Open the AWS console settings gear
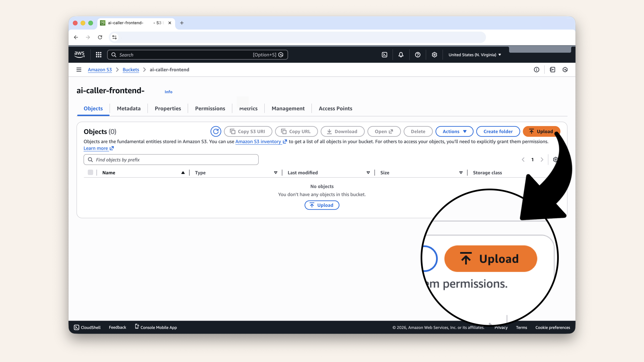This screenshot has width=644, height=362. [x=434, y=55]
